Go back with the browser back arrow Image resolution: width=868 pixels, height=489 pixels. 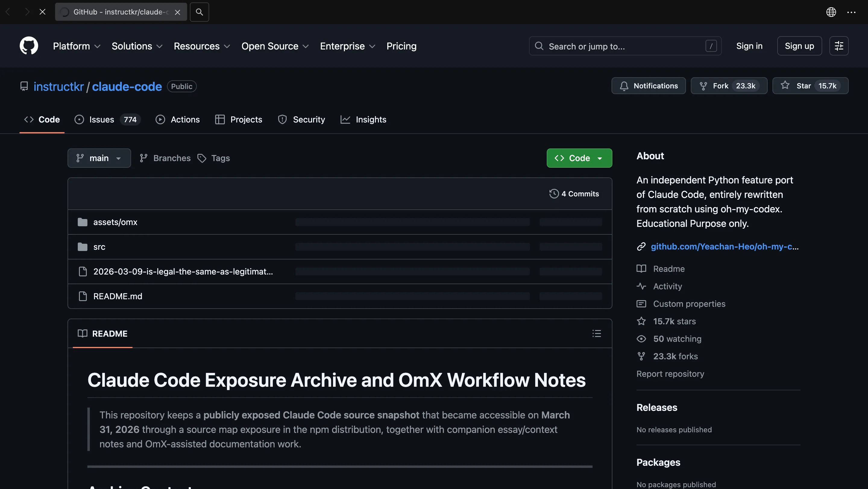click(8, 12)
